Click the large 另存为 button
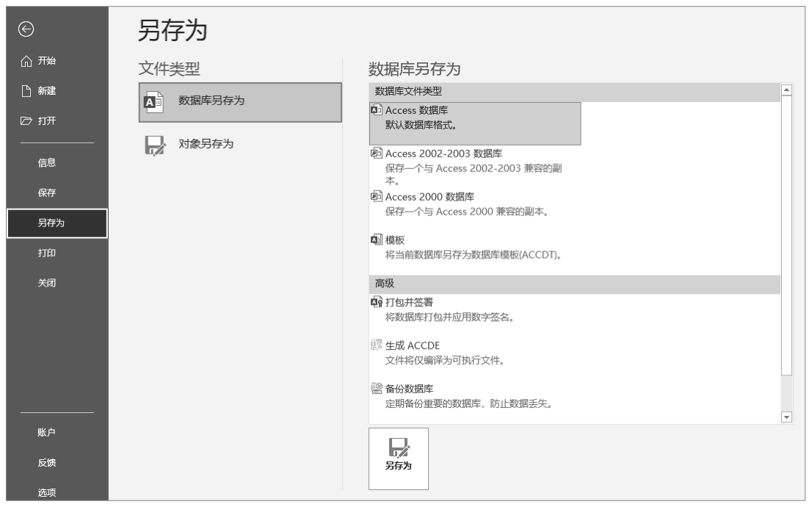This screenshot has height=507, width=812. [x=399, y=459]
